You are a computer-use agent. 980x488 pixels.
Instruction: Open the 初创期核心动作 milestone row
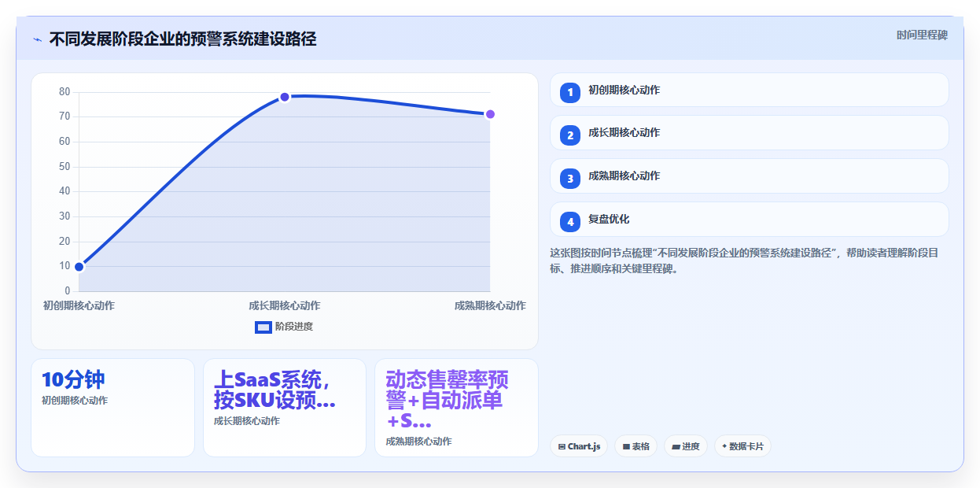click(750, 90)
